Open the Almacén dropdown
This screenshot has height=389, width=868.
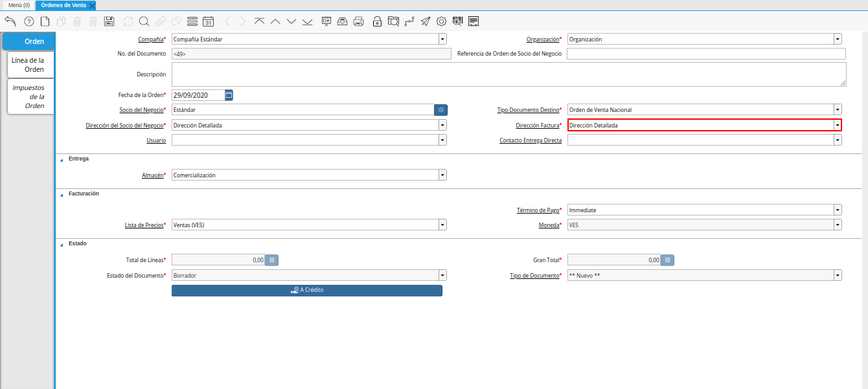pyautogui.click(x=442, y=175)
